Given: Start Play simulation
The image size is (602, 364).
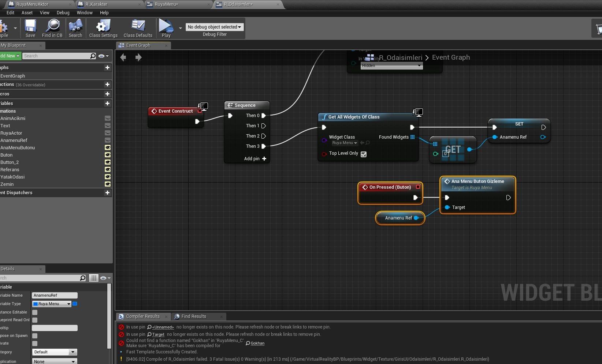Looking at the screenshot, I should click(x=166, y=28).
